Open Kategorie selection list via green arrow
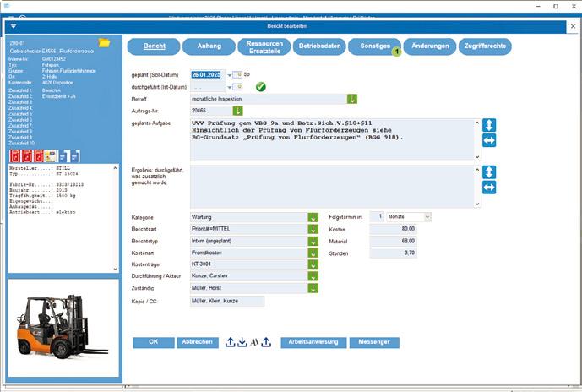 point(313,217)
